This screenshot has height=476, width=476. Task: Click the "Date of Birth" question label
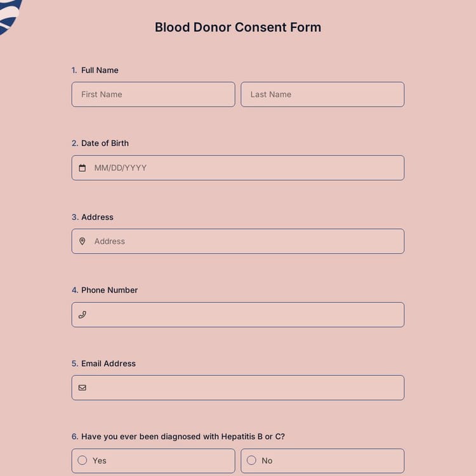105,143
